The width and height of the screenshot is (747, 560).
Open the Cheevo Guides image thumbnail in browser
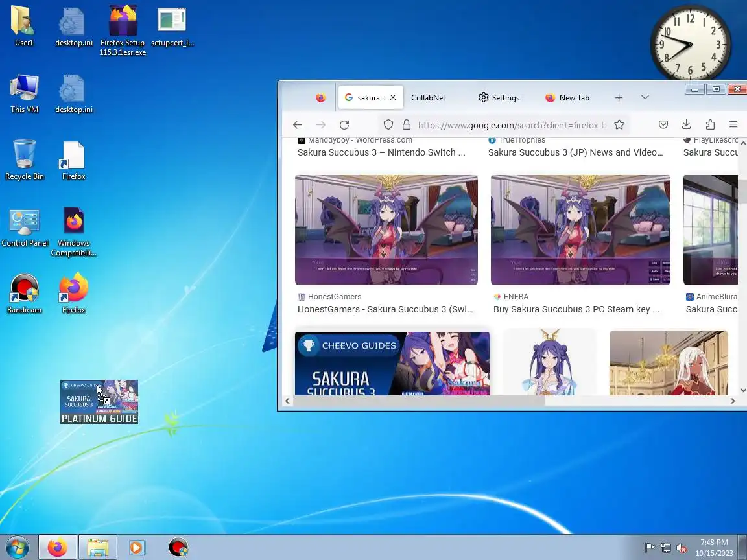[392, 364]
